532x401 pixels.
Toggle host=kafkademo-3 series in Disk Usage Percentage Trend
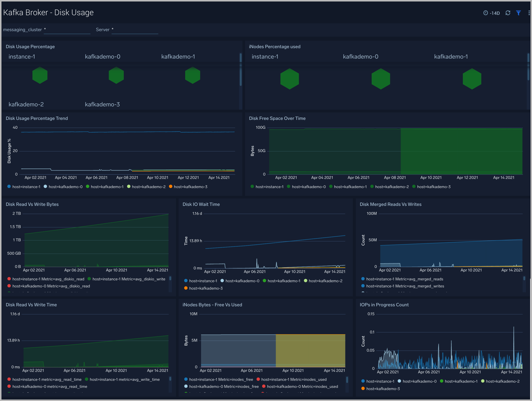190,187
